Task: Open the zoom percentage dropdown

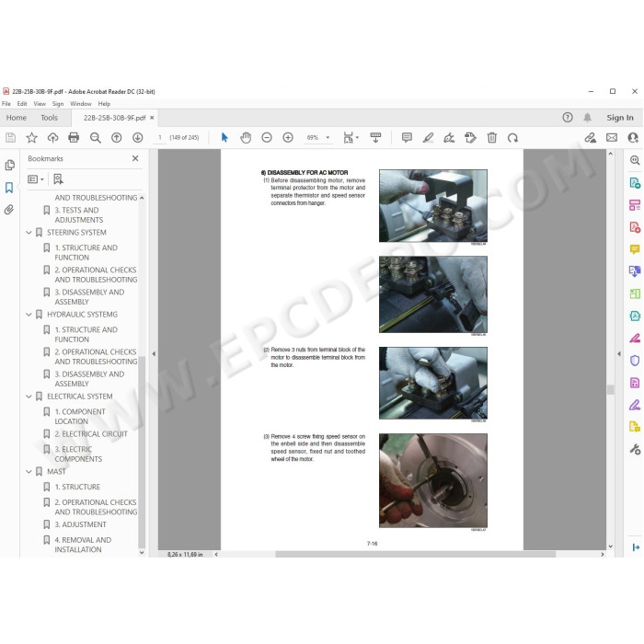Action: tap(328, 138)
